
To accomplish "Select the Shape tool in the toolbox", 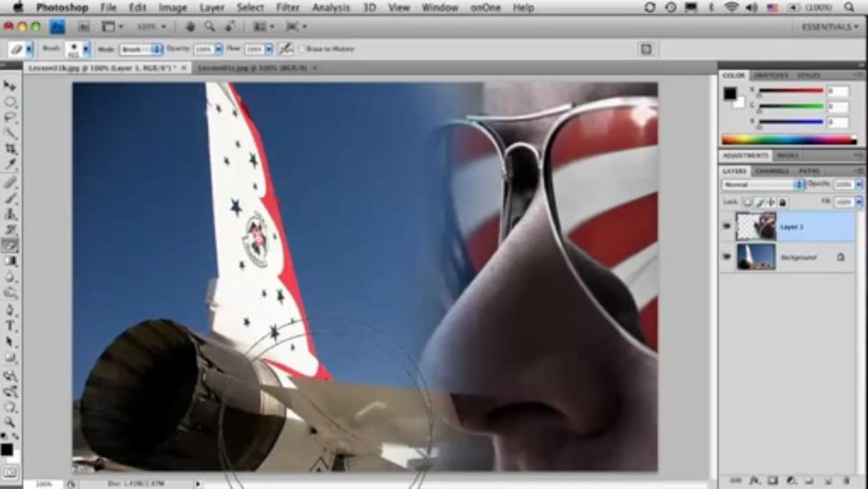I will (10, 358).
